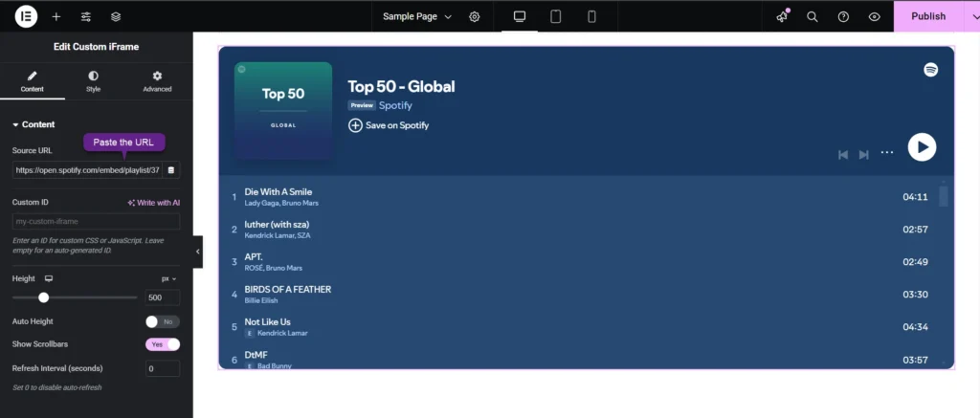Screen dimensions: 980x418
Task: Open page settings gear icon
Action: [x=475, y=17]
